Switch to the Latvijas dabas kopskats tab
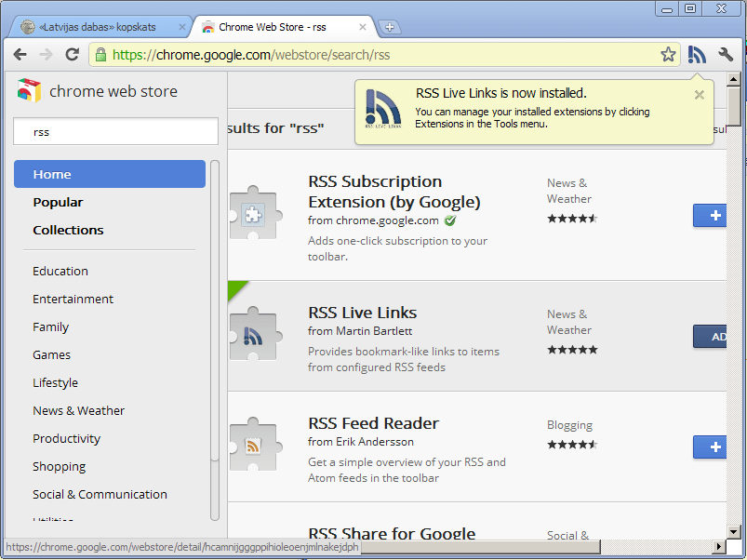The width and height of the screenshot is (747, 560). coord(98,27)
